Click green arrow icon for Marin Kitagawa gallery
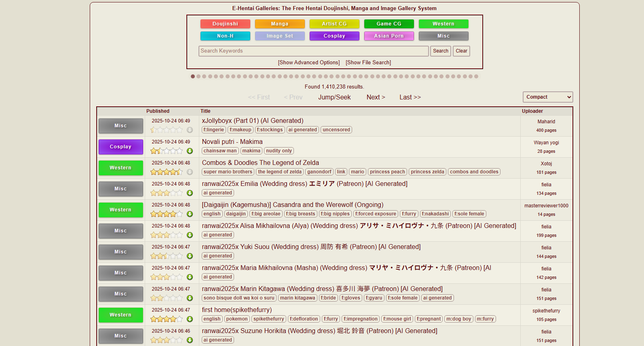The width and height of the screenshot is (644, 346). (190, 298)
